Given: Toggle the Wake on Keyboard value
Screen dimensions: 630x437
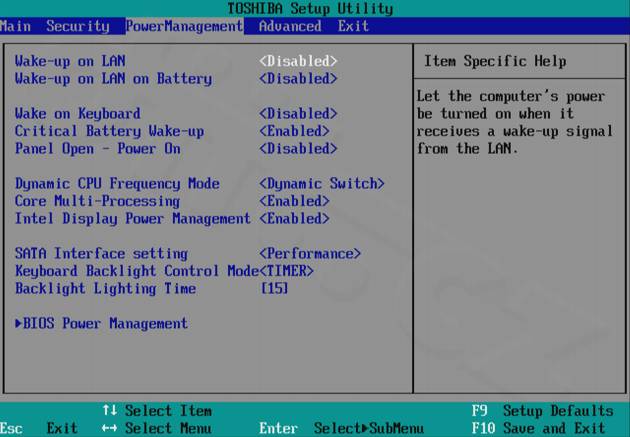Looking at the screenshot, I should pos(298,114).
